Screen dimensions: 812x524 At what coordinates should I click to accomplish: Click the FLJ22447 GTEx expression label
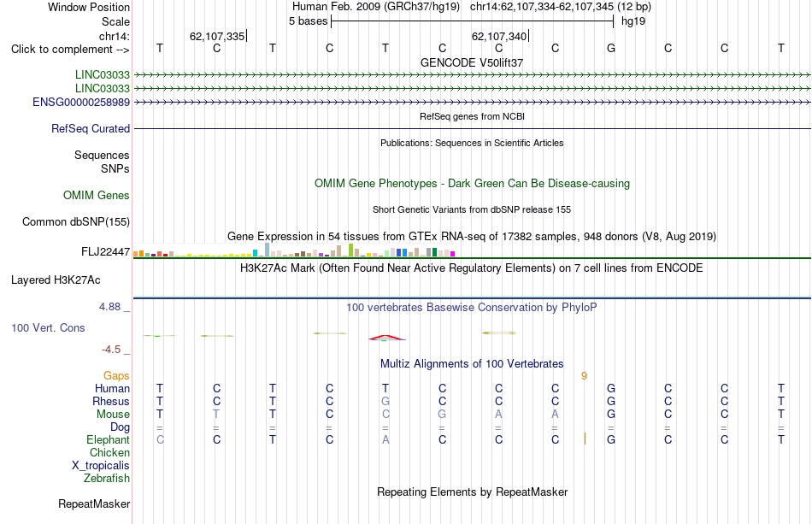pos(106,251)
